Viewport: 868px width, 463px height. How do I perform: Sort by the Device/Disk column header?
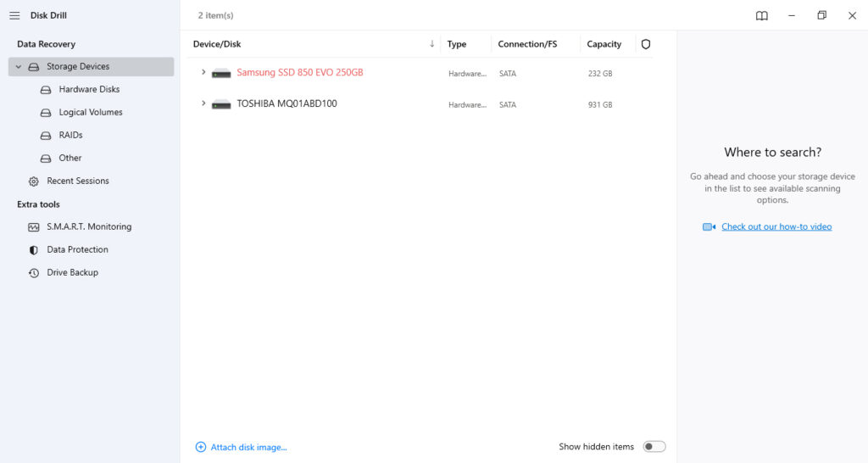[x=217, y=44]
